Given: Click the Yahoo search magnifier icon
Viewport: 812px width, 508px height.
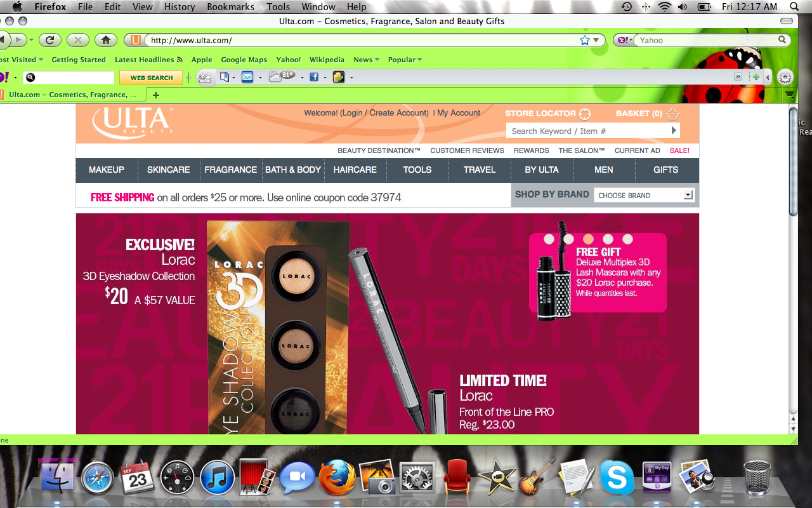Looking at the screenshot, I should pyautogui.click(x=782, y=40).
